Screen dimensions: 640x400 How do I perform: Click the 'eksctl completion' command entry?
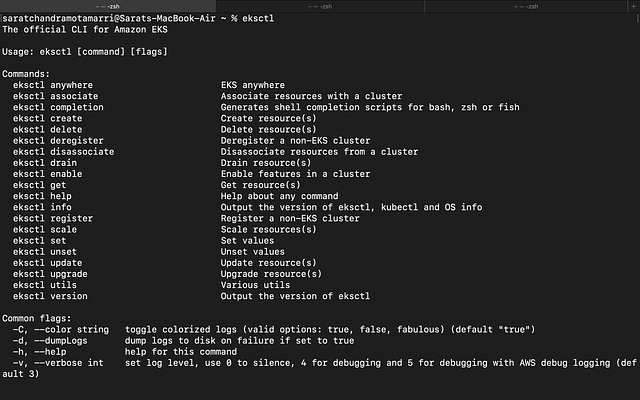click(x=58, y=107)
